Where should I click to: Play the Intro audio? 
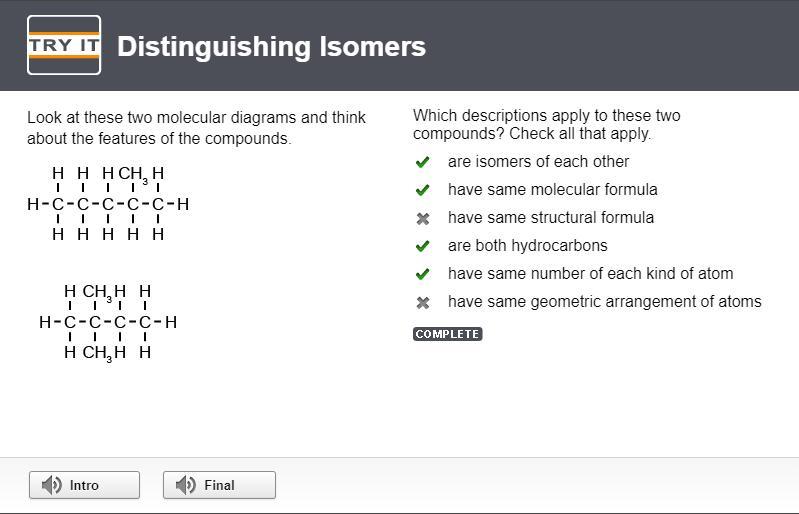tap(85, 485)
